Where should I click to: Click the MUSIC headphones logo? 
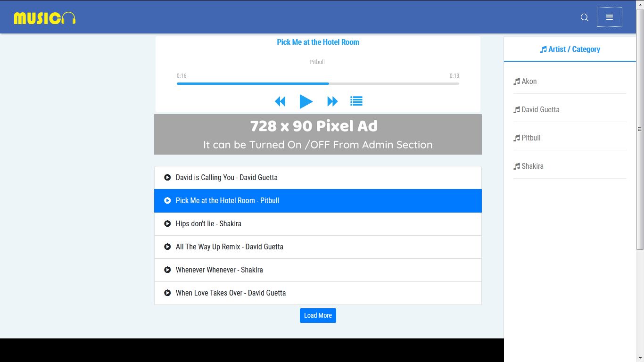tap(45, 18)
